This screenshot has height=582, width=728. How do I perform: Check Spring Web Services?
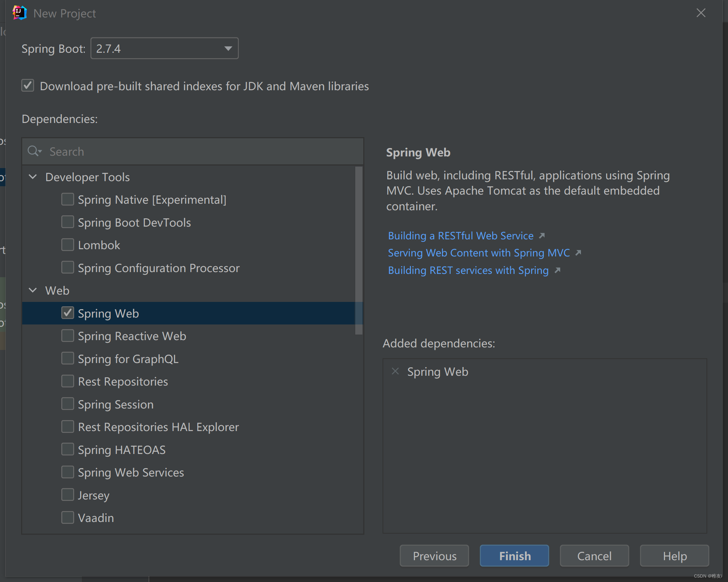click(68, 472)
